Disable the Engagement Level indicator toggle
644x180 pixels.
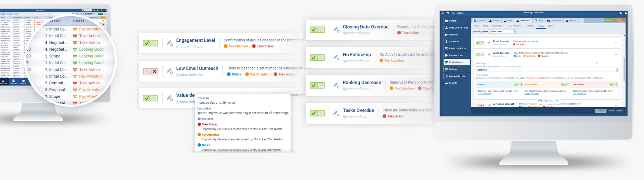(x=150, y=43)
